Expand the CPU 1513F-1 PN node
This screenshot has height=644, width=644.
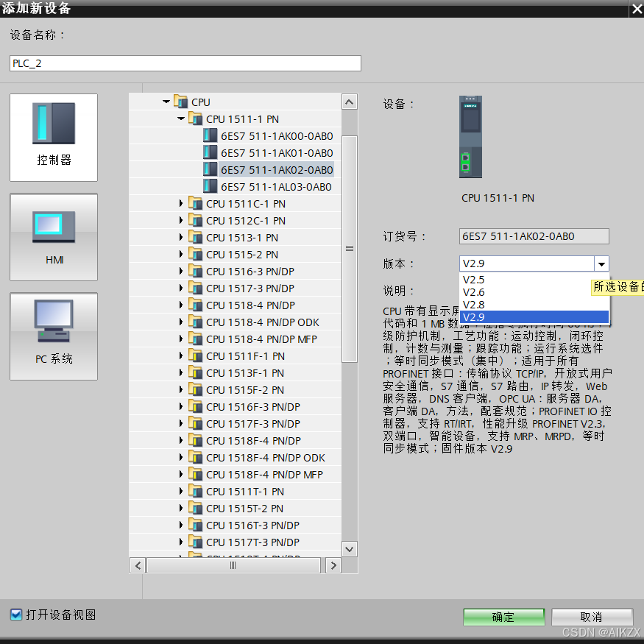181,372
